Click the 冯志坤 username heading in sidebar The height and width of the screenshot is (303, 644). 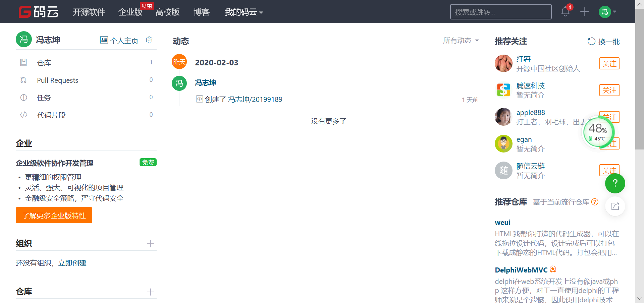(x=48, y=40)
